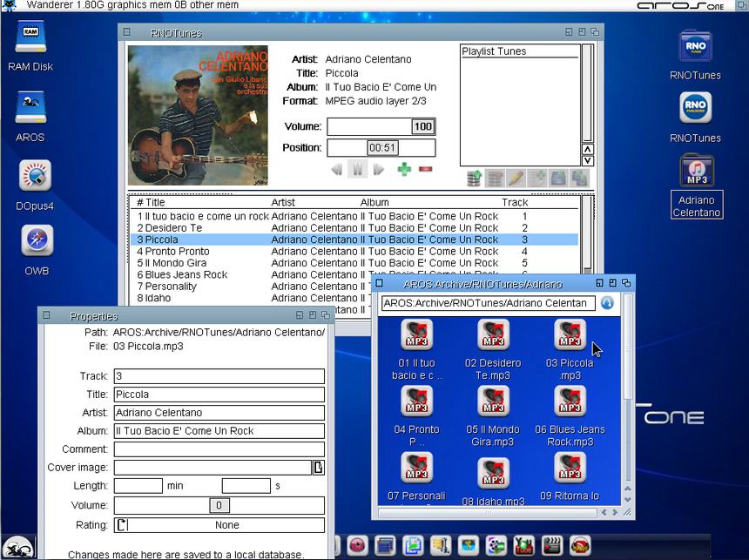Click the add playlist database icon
This screenshot has width=749, height=560.
(474, 179)
